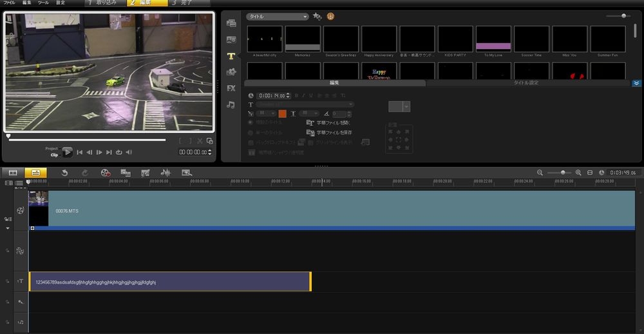Image resolution: width=644 pixels, height=334 pixels.
Task: Select Clip playback mode
Action: 54,155
